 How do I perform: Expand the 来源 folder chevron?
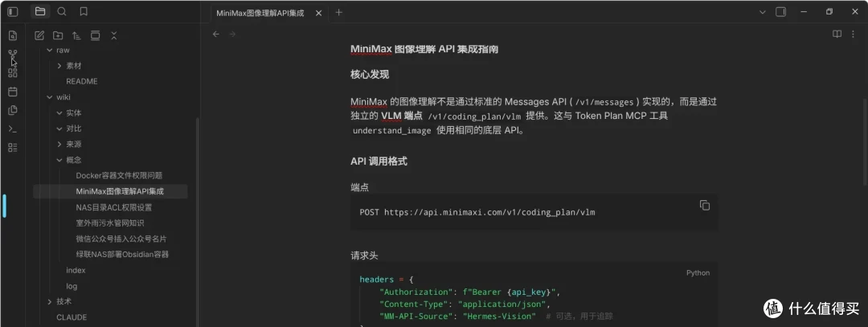[x=59, y=145]
